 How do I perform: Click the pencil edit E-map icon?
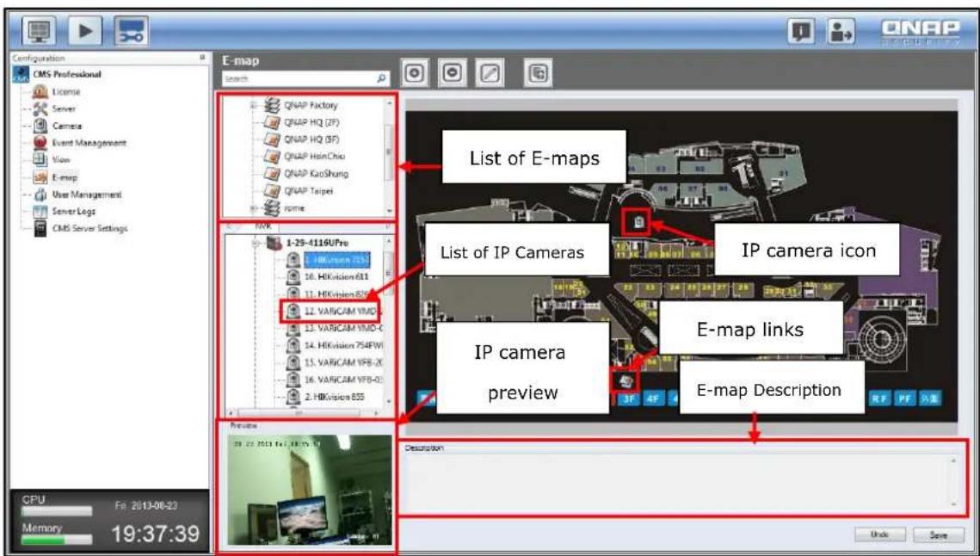click(x=490, y=73)
